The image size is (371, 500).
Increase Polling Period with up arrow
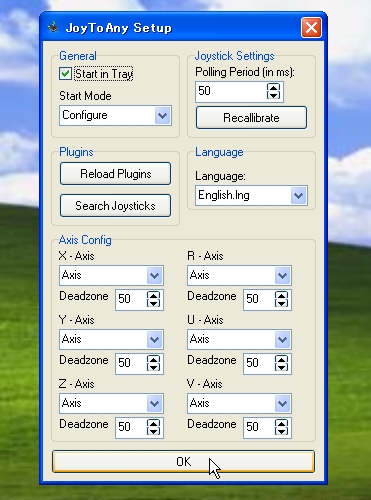pyautogui.click(x=273, y=87)
